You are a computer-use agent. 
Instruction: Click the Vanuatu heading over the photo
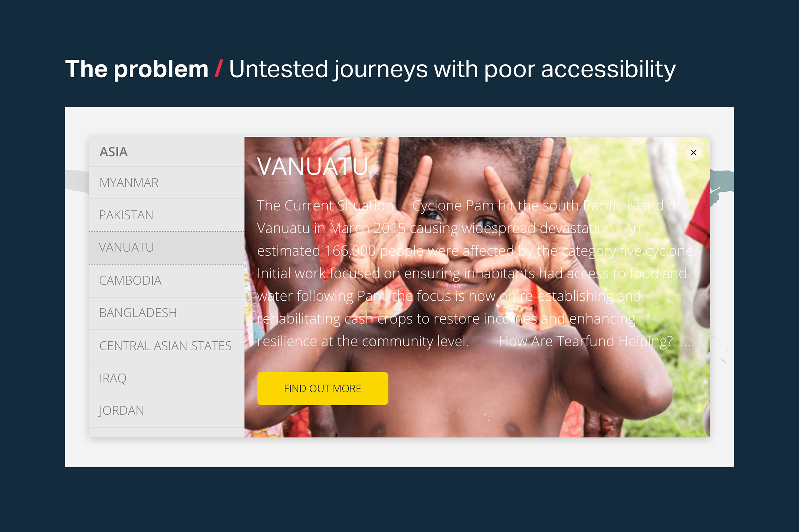313,167
